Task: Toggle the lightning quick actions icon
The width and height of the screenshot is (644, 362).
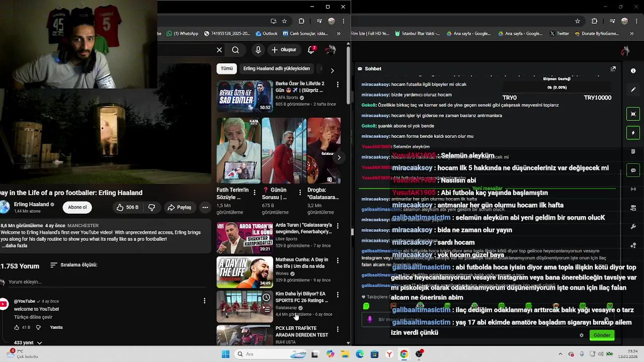Action: [x=633, y=133]
